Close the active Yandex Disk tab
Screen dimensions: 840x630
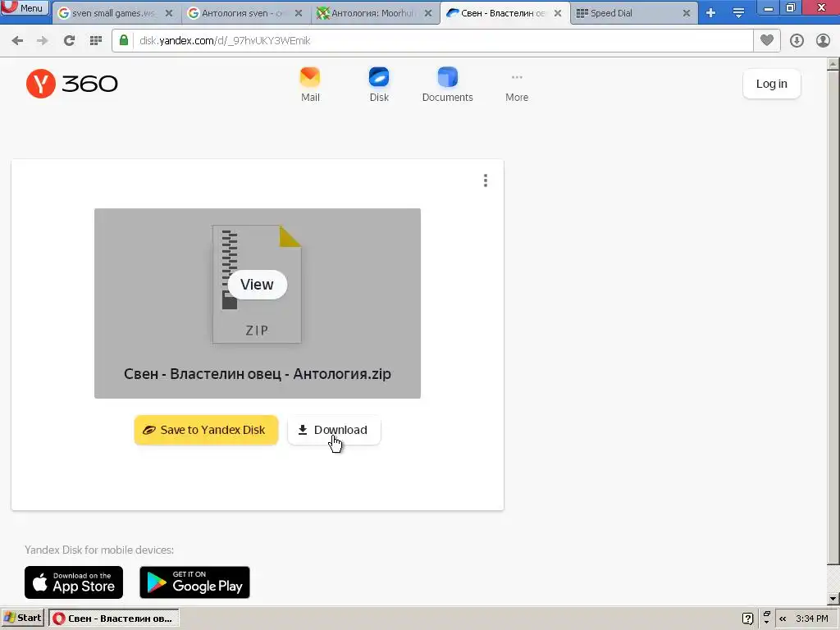click(x=558, y=13)
